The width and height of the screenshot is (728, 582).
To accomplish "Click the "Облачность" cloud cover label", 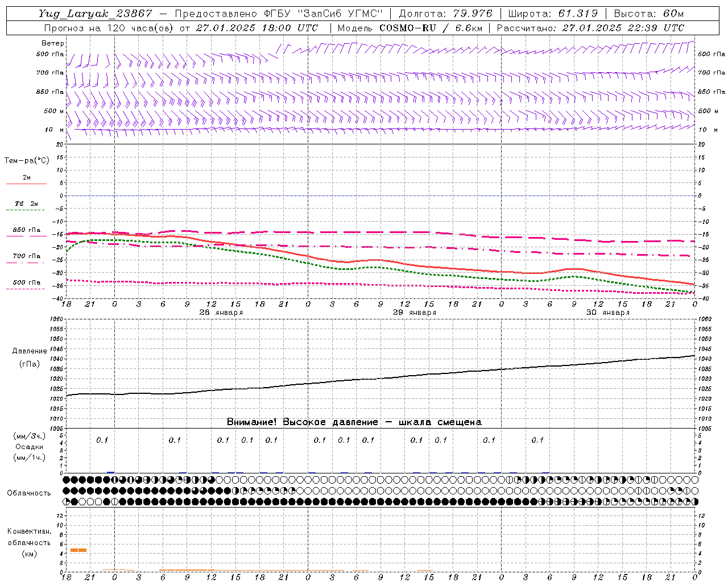I will (x=29, y=493).
